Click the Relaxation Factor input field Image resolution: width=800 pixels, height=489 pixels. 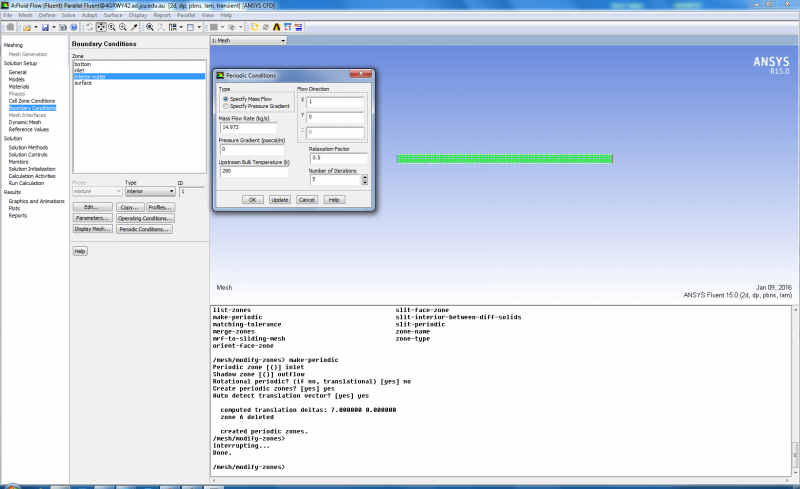pyautogui.click(x=338, y=158)
